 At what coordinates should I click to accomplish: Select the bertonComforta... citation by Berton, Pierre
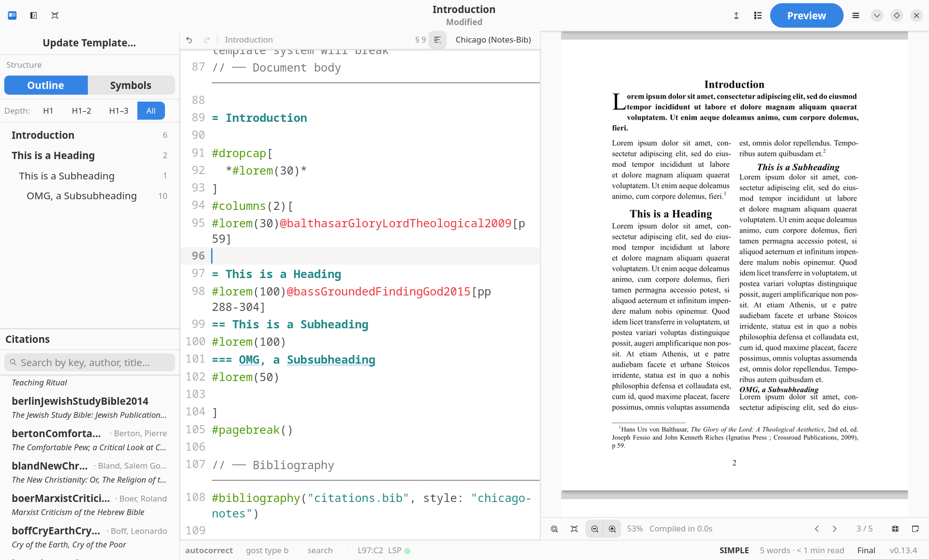pyautogui.click(x=90, y=440)
